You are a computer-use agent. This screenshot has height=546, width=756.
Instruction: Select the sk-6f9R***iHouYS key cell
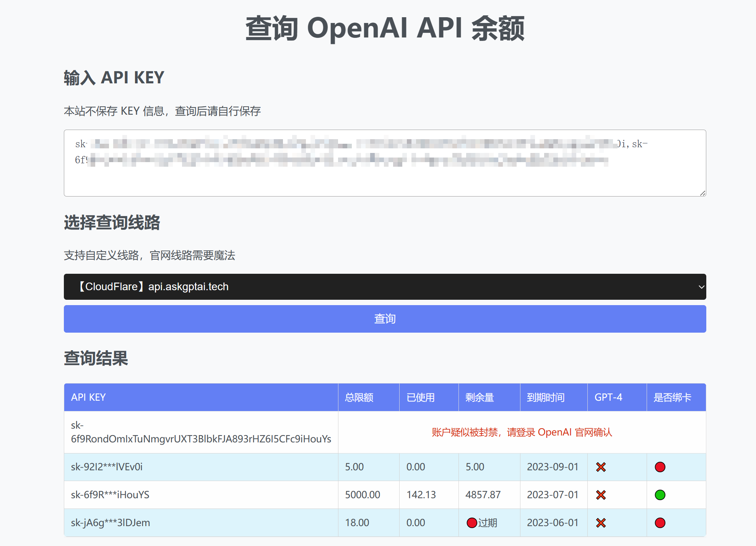pos(110,495)
